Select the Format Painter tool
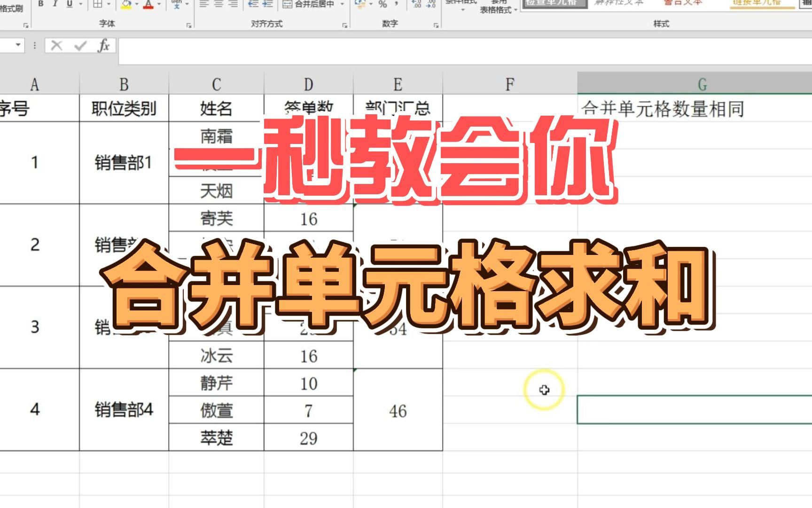Screen dimensions: 812x508 point(10,7)
